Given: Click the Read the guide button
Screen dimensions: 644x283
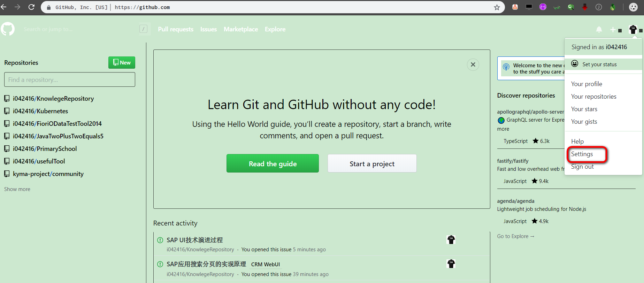Looking at the screenshot, I should pos(273,163).
